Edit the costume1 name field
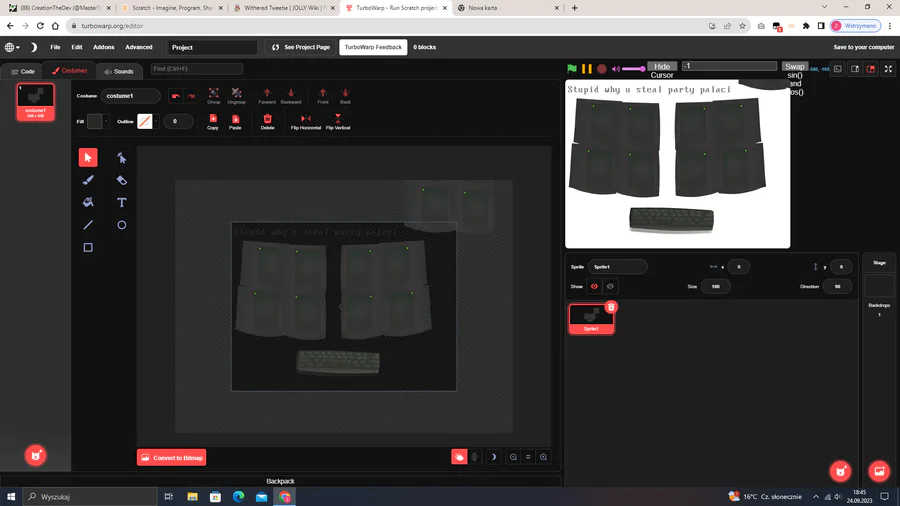 pos(130,96)
